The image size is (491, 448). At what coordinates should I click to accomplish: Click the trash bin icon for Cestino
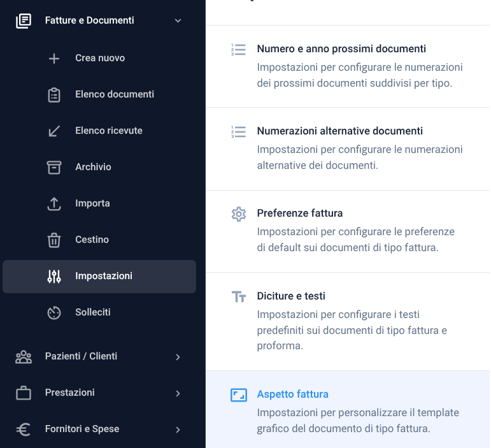[54, 240]
